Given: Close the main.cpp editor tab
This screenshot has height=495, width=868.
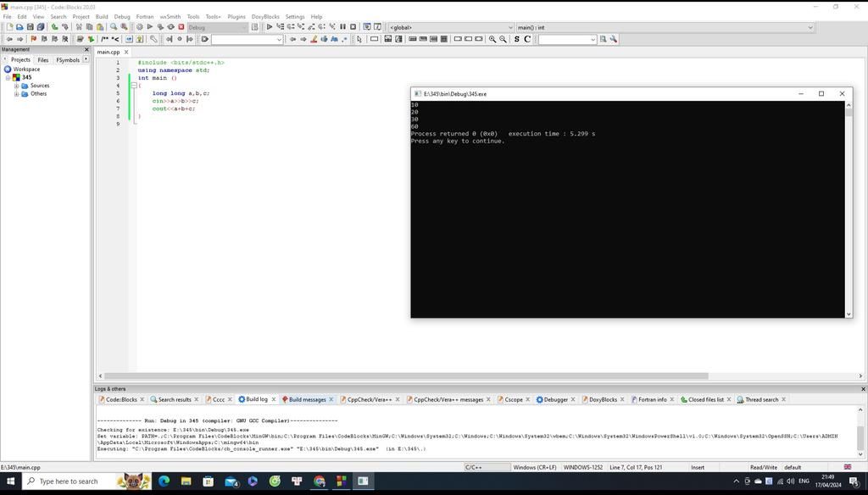Looking at the screenshot, I should pos(125,52).
